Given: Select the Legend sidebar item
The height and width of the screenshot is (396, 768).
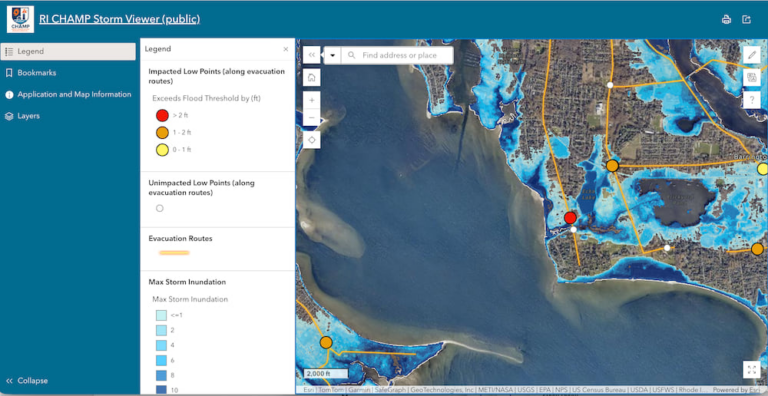Looking at the screenshot, I should click(68, 51).
